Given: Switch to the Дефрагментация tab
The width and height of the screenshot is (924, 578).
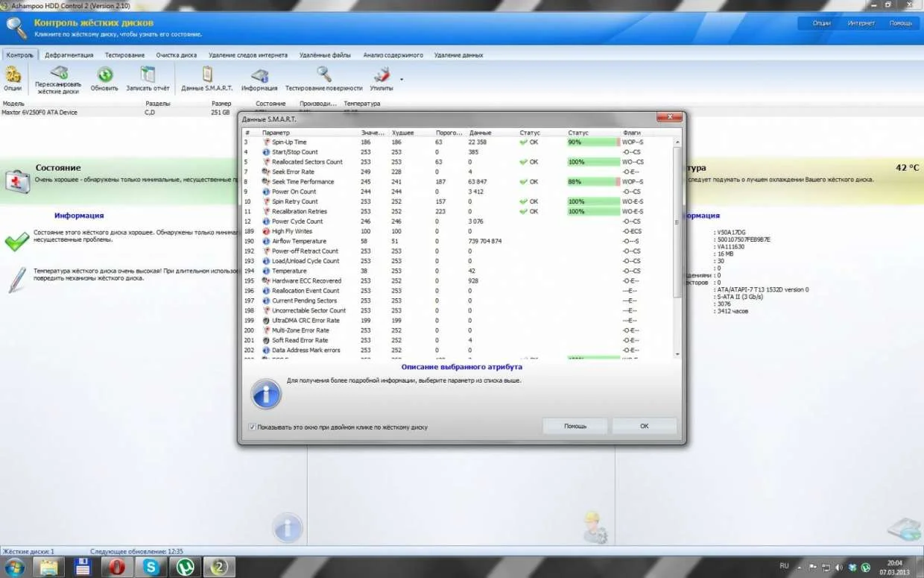Looking at the screenshot, I should coord(69,55).
